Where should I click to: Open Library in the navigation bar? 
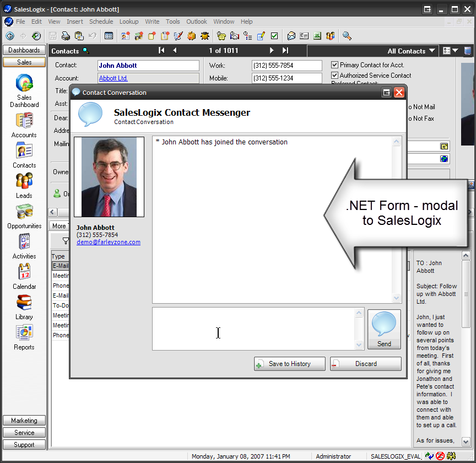coord(24,307)
